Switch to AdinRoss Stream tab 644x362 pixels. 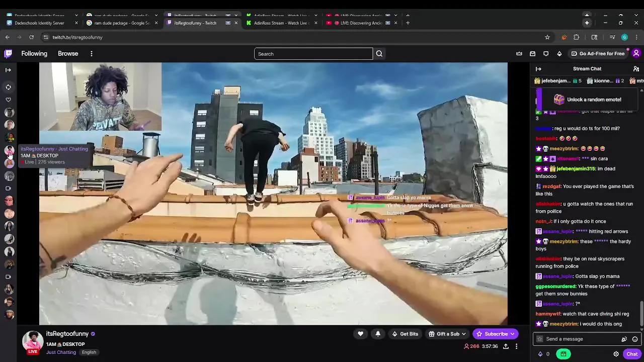click(x=282, y=23)
